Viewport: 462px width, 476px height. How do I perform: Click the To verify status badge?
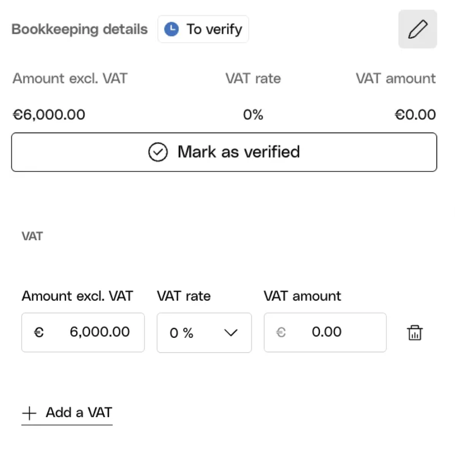point(203,29)
